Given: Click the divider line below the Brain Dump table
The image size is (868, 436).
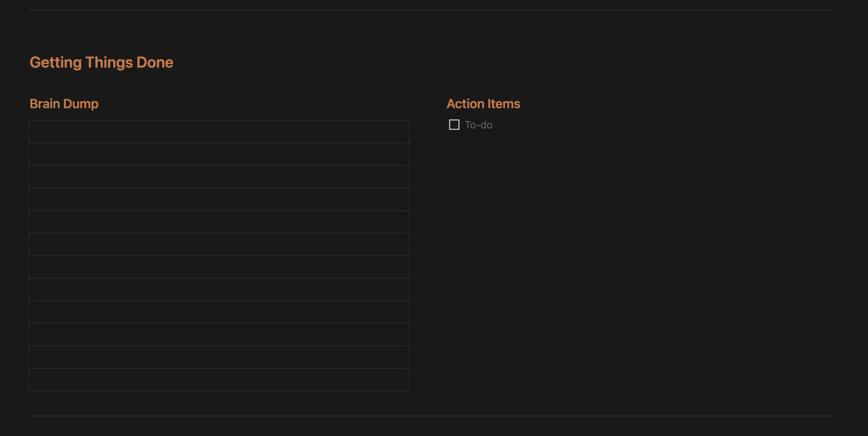Looking at the screenshot, I should click(x=430, y=415).
